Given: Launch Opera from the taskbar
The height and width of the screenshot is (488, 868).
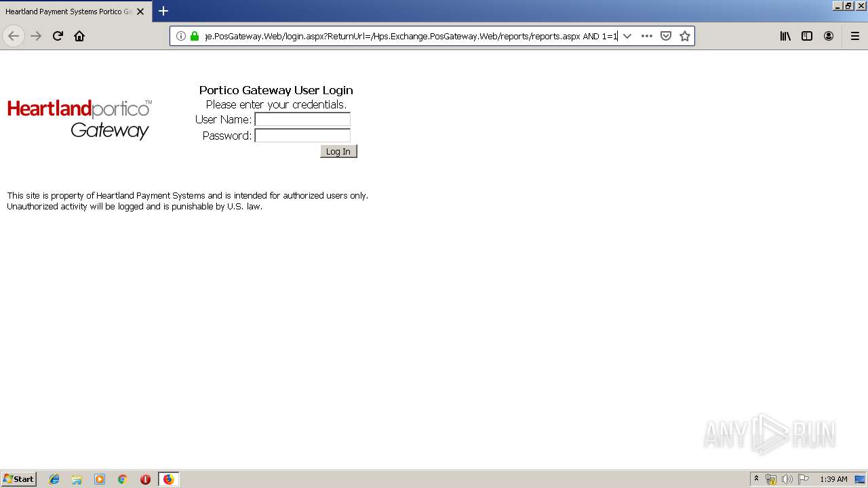Looking at the screenshot, I should pos(145,479).
